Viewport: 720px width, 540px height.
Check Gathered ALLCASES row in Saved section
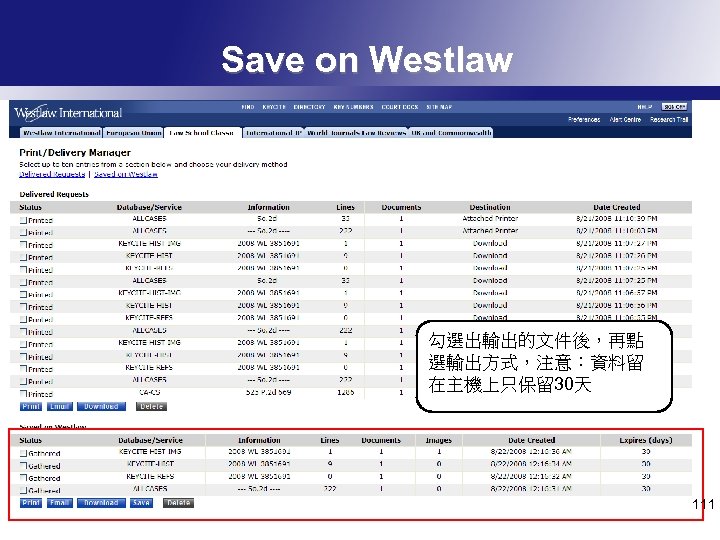click(x=23, y=490)
